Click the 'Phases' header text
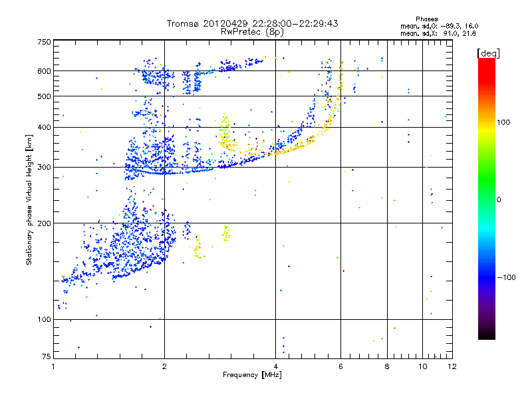Image resolution: width=532 pixels, height=399 pixels. pyautogui.click(x=426, y=19)
